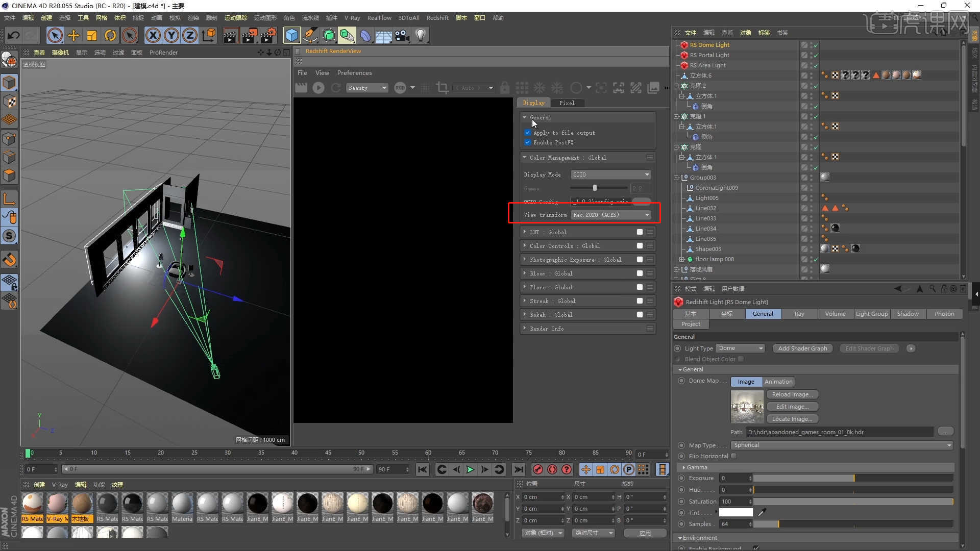Click the Reload Image button
980x551 pixels.
(792, 394)
